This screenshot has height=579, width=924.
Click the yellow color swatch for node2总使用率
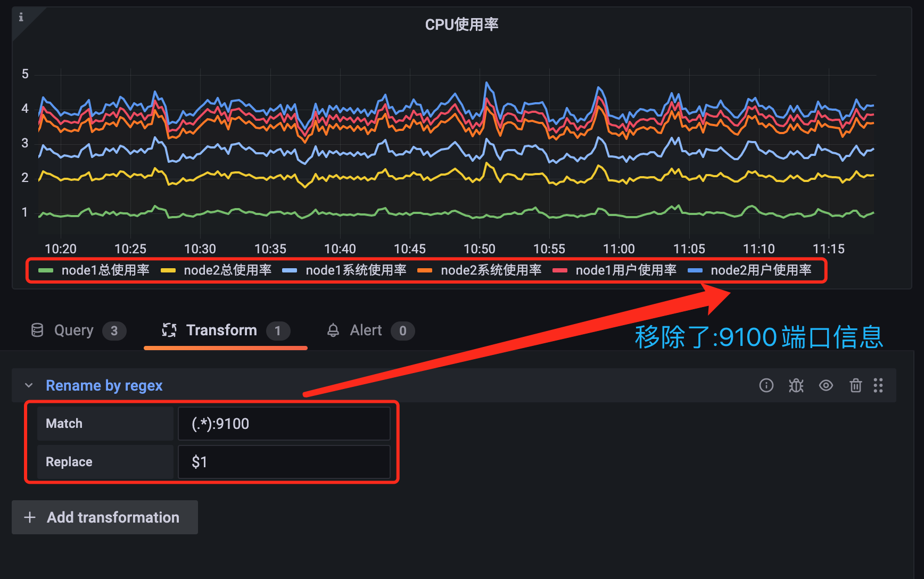click(168, 270)
